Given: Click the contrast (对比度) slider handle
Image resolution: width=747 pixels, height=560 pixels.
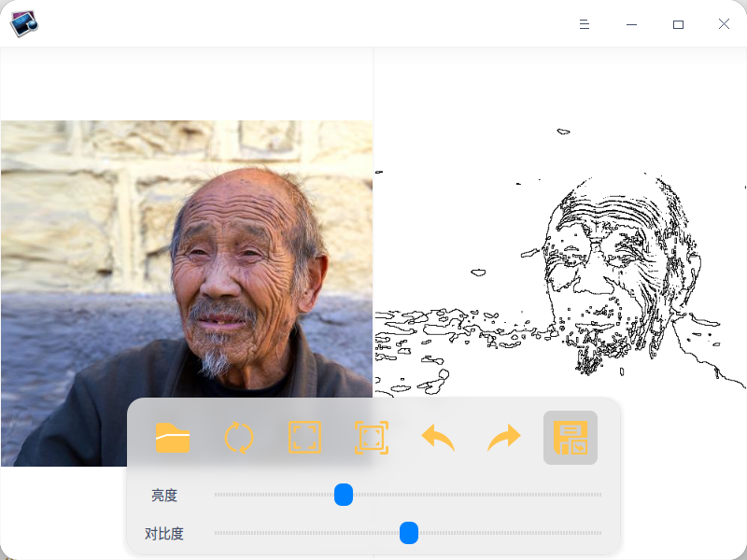Looking at the screenshot, I should coord(409,533).
